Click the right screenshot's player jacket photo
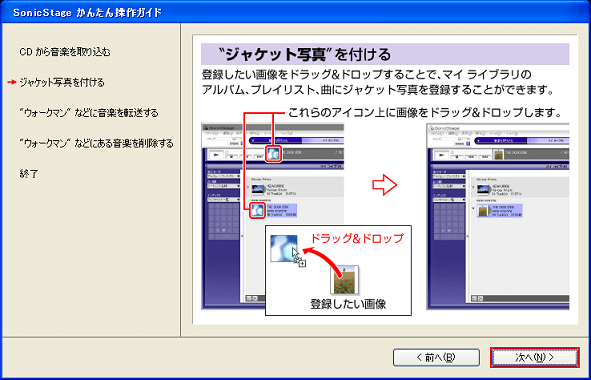Screen dimensions: 591x380 tap(498, 155)
